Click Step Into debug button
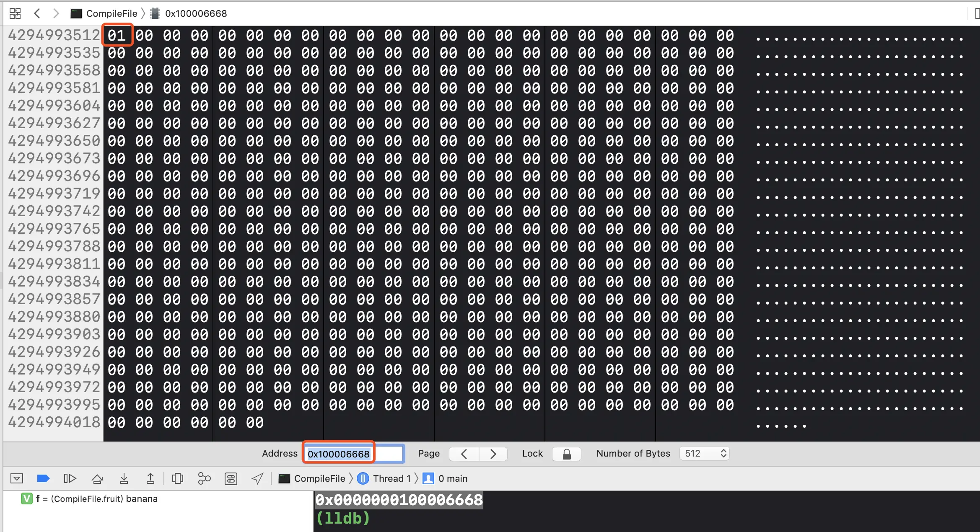 click(124, 478)
